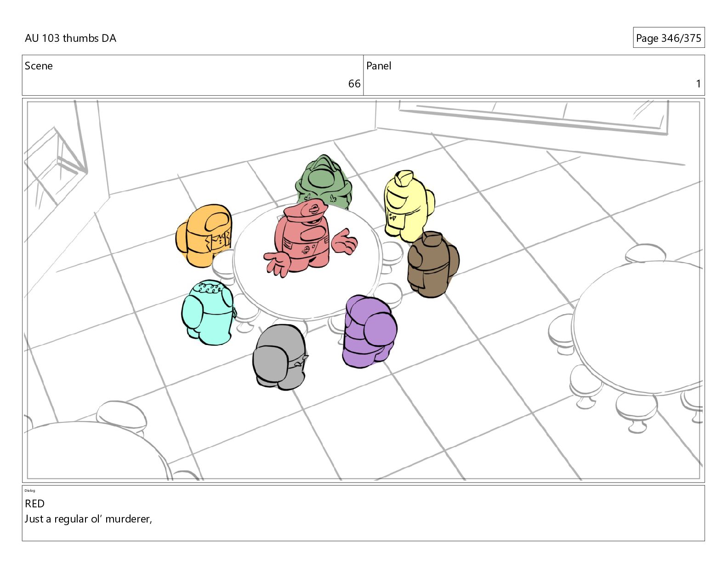
Task: Click the line "Just a regular ol' murderer,"
Action: 88,519
